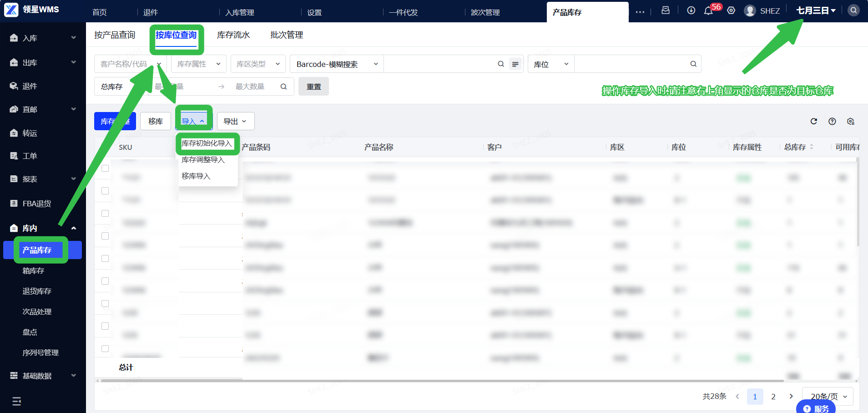
Task: Open 退货库存 in the sidebar
Action: [x=37, y=291]
